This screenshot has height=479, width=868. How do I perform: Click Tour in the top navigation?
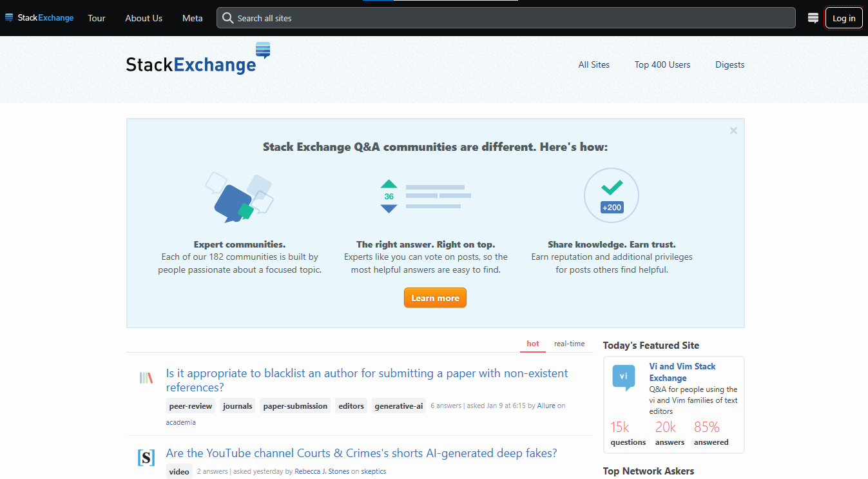click(x=96, y=18)
